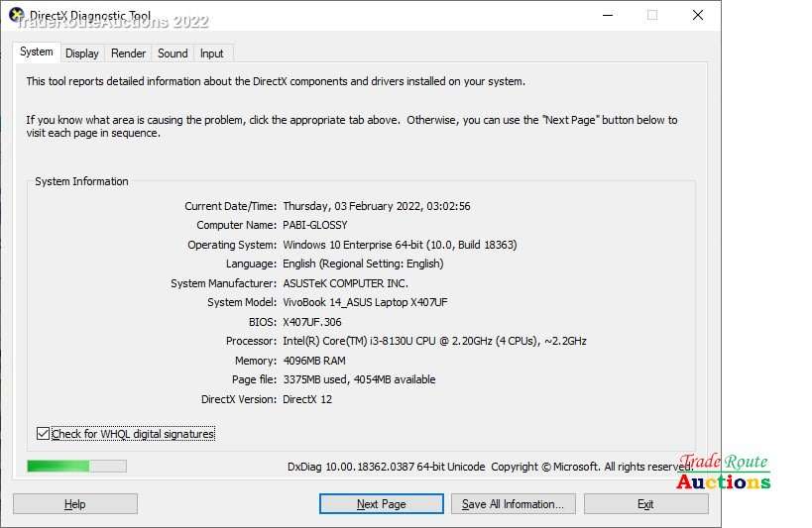The height and width of the screenshot is (528, 812).
Task: Click the DxDiag 10.00.18362.0387 version text
Action: point(387,467)
